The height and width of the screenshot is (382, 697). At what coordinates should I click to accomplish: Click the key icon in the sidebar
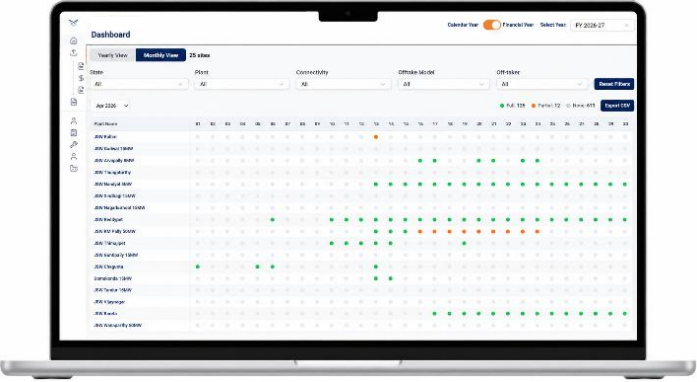click(74, 145)
